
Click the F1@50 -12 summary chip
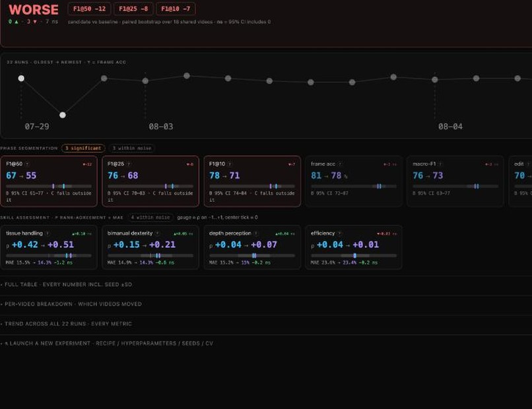89,9
